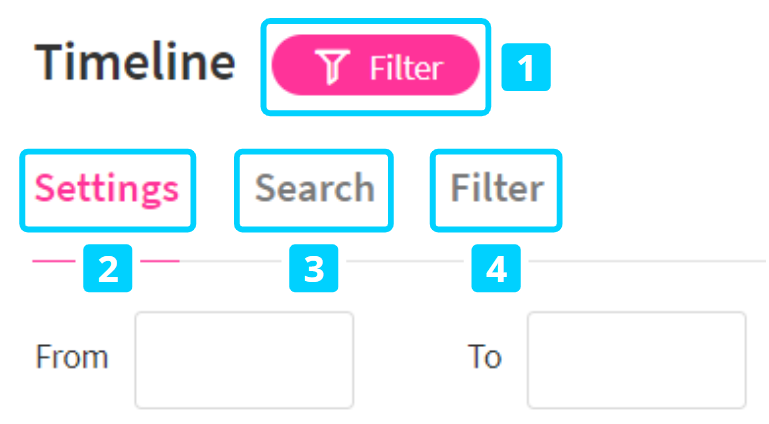Focus the From input field
Screen dimensions: 769x424
(244, 359)
